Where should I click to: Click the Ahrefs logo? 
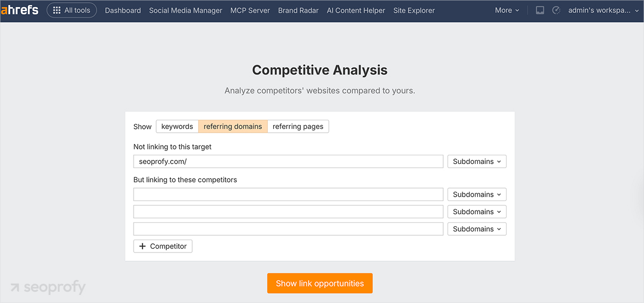pos(19,10)
